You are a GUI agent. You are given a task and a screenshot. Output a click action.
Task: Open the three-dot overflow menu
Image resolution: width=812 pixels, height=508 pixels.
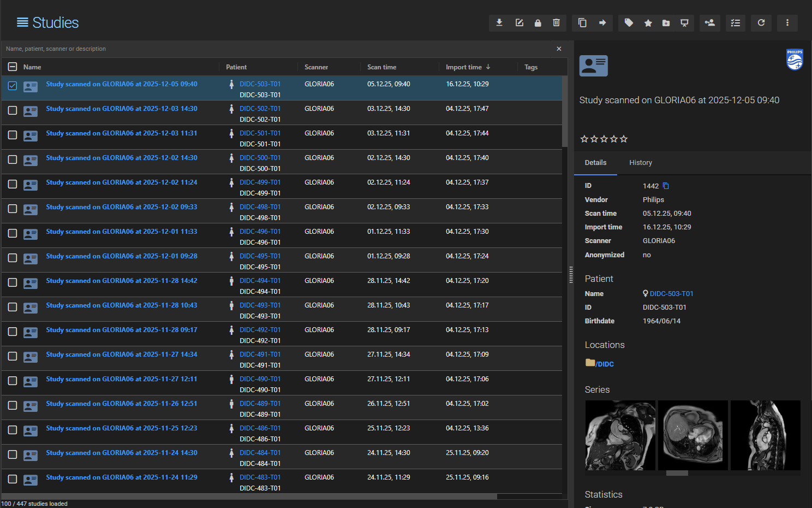tap(787, 23)
